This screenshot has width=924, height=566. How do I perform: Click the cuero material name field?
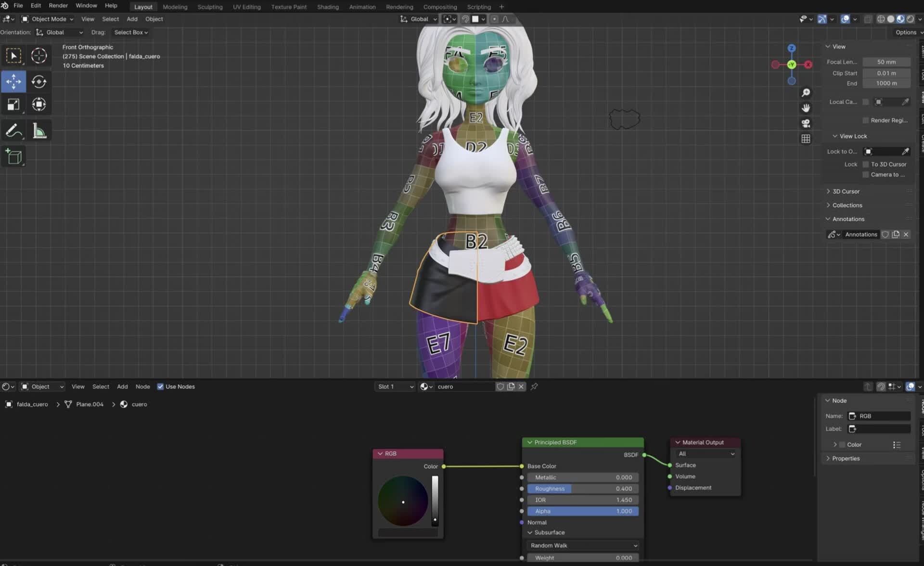pos(463,386)
